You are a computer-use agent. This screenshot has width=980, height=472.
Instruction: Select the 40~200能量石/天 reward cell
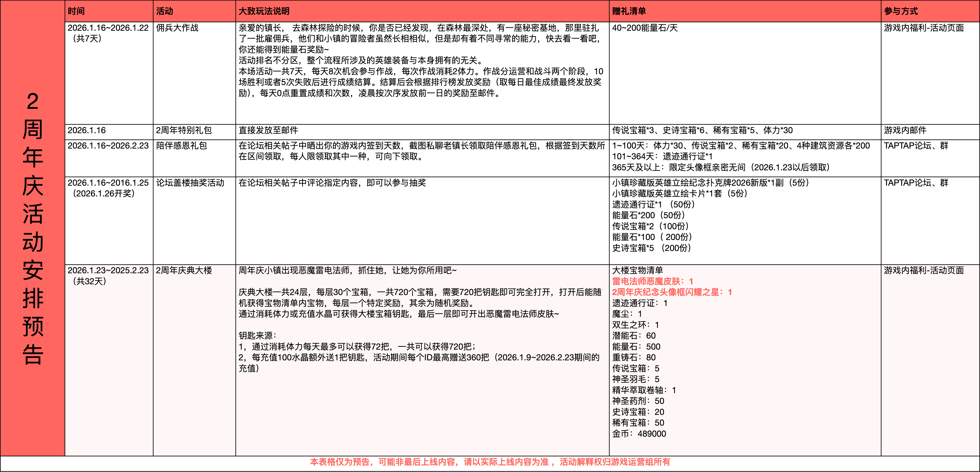tap(645, 28)
